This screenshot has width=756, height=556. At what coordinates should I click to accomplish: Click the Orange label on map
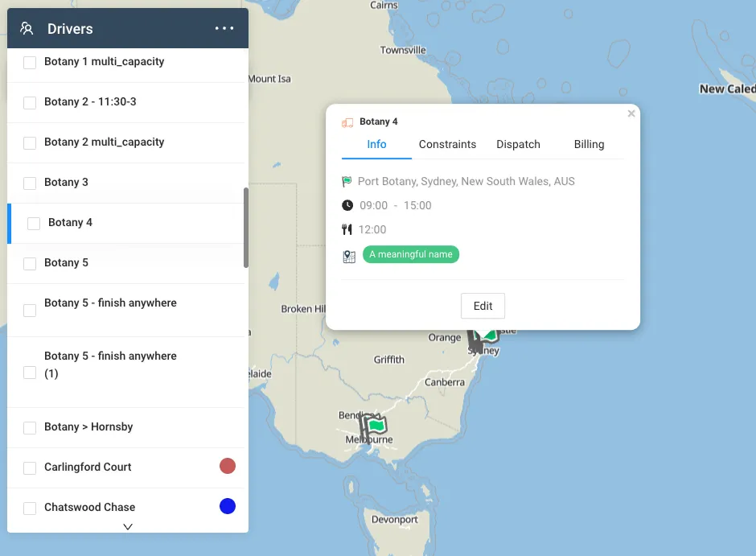tap(445, 338)
